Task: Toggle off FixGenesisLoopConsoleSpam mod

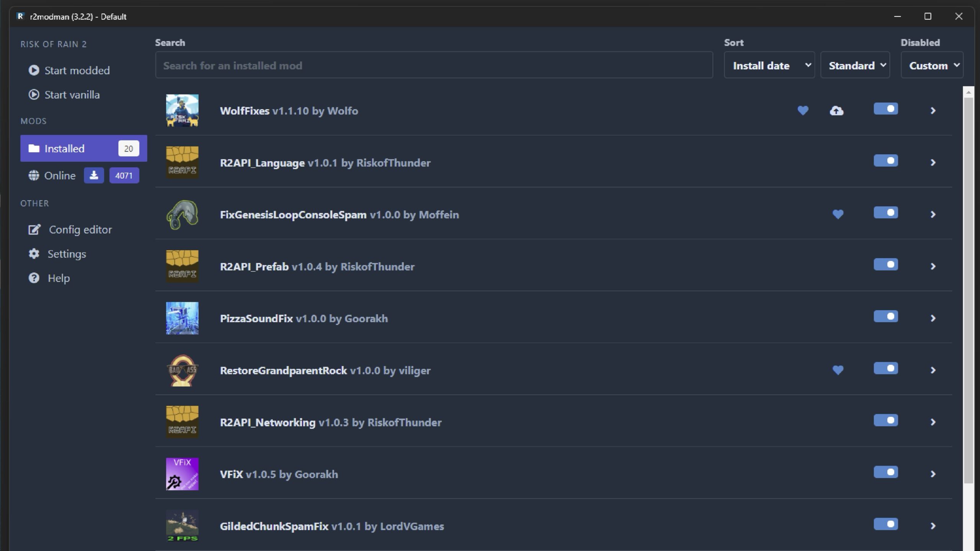Action: pos(885,212)
